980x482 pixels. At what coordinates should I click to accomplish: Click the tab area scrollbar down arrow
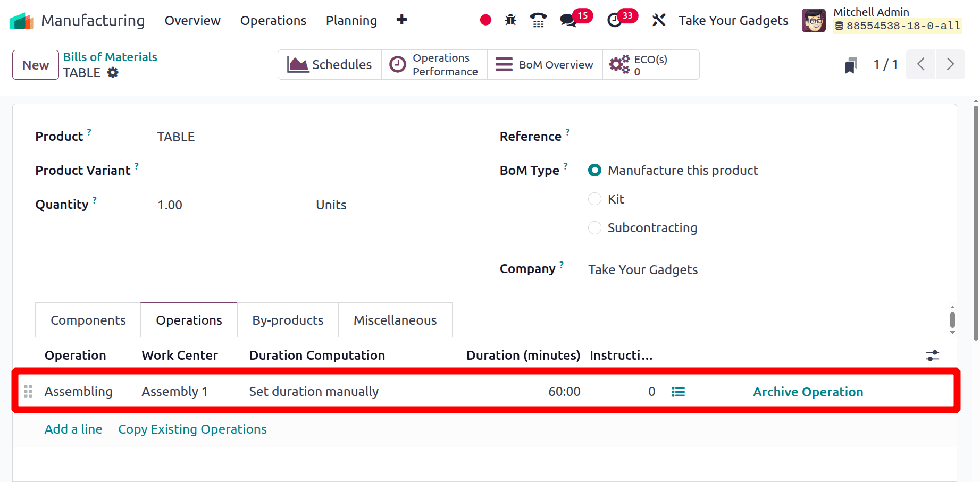pyautogui.click(x=952, y=333)
